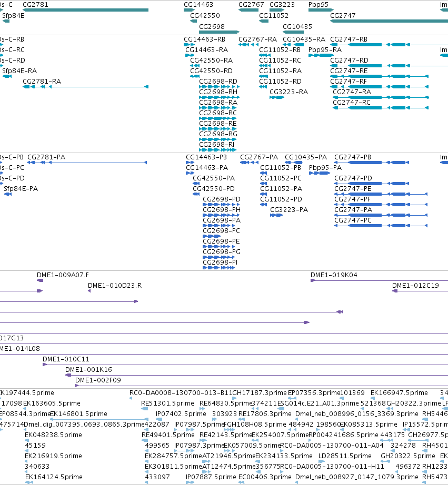Select protein CG11052-PD
Screen dimensions: 448x485
click(x=281, y=199)
